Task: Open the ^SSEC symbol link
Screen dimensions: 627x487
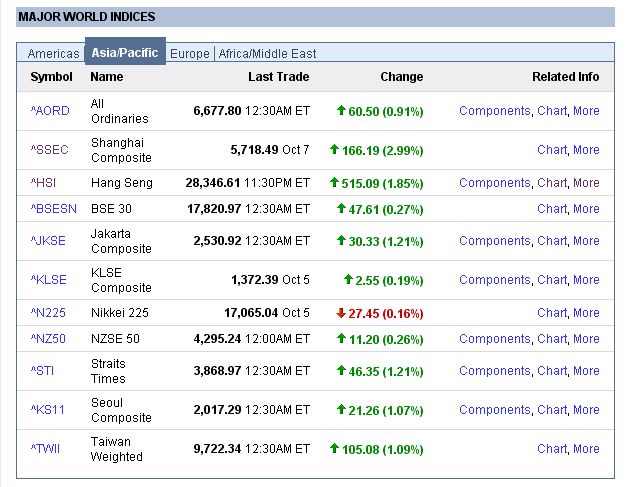Action: [49, 150]
